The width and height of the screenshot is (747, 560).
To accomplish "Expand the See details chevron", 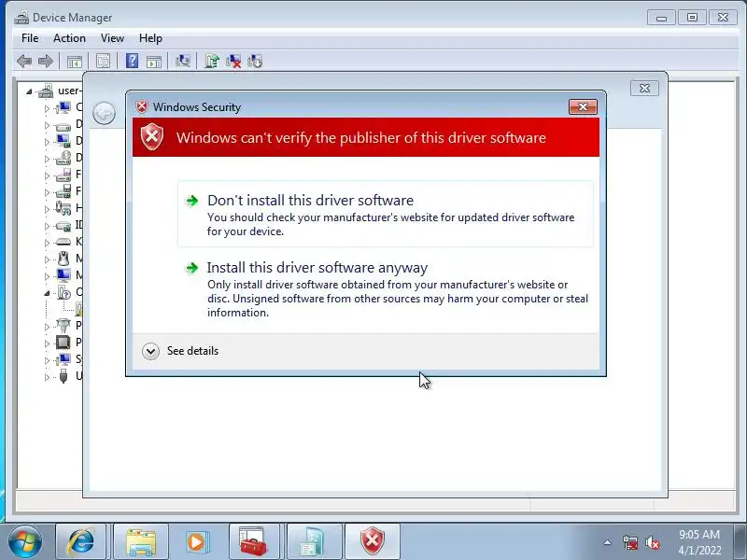I will point(150,352).
